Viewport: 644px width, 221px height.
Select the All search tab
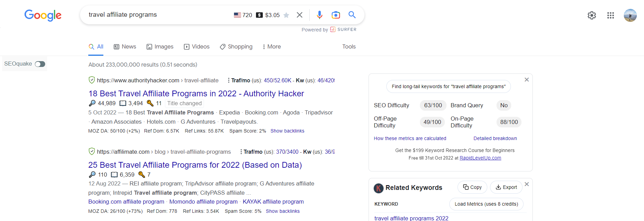[x=96, y=47]
